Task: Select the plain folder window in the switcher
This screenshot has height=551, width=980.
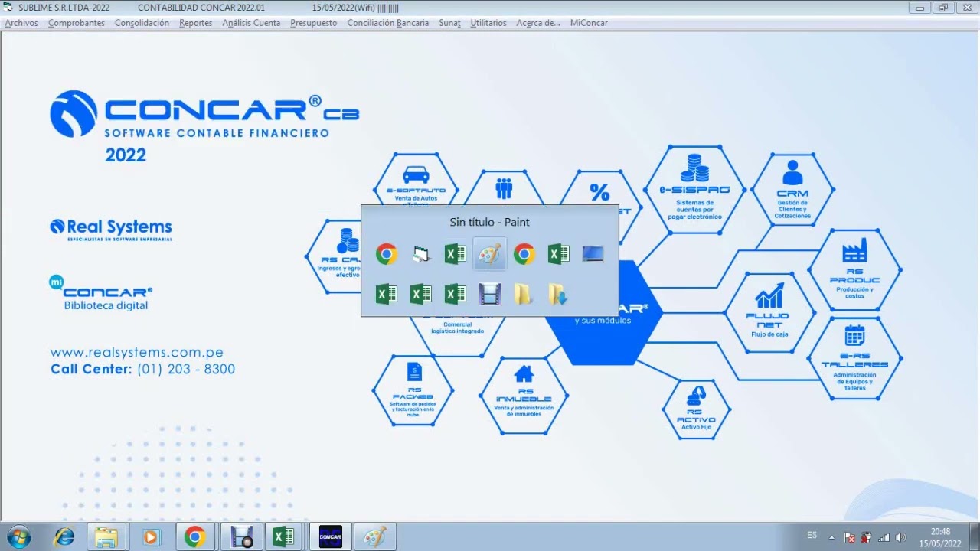Action: click(524, 294)
